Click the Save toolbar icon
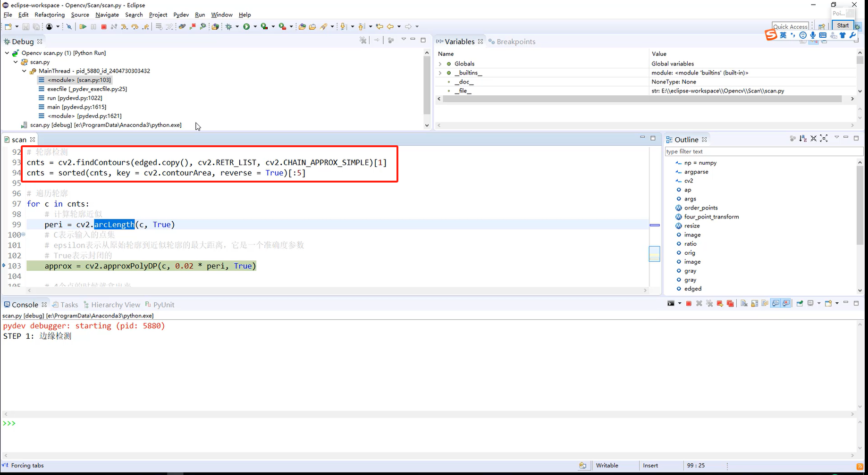 click(25, 26)
